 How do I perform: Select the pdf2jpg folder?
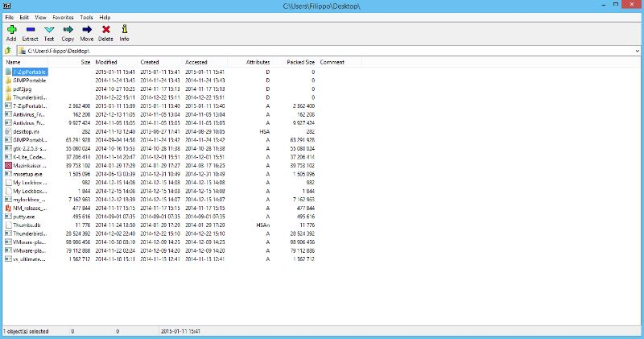23,89
